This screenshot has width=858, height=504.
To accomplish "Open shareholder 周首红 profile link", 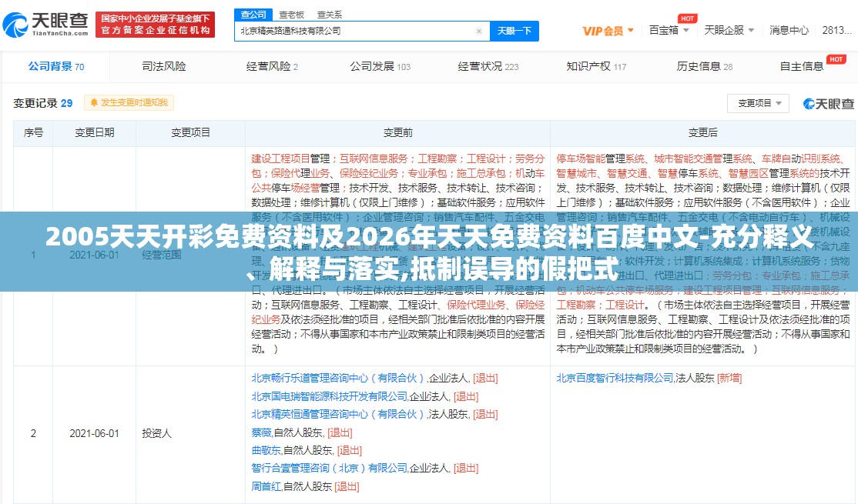I will pos(266,486).
